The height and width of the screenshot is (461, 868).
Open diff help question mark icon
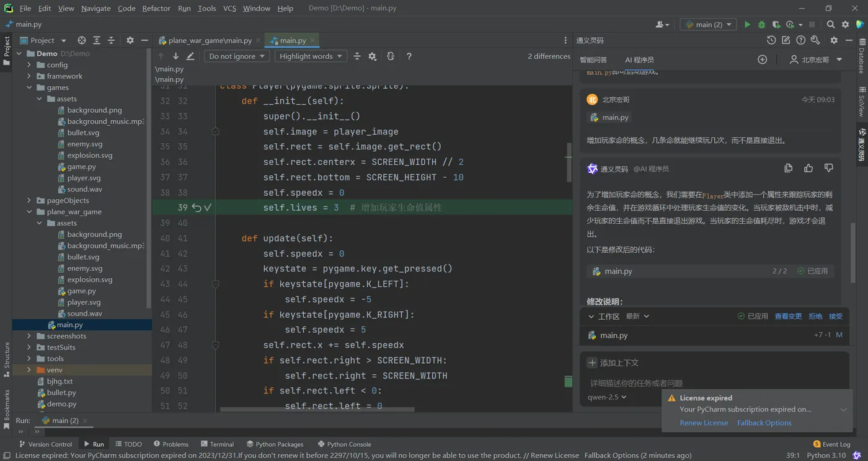pos(409,56)
